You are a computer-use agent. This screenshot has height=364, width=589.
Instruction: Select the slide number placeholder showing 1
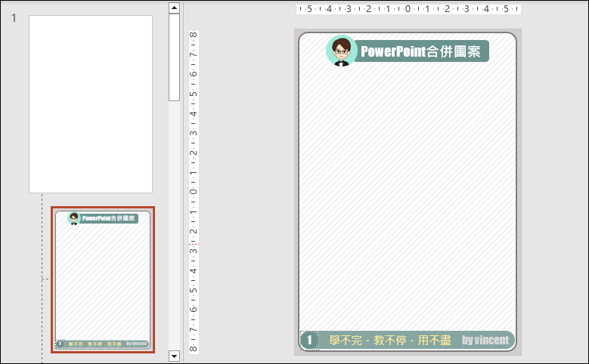pyautogui.click(x=309, y=341)
